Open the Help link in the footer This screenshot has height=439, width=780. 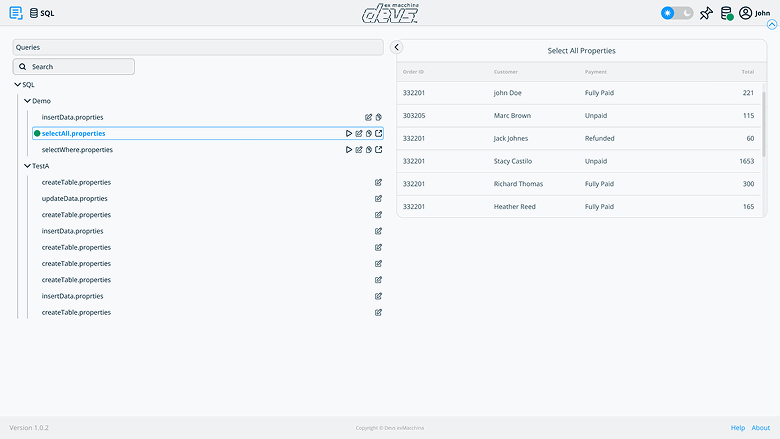[738, 428]
